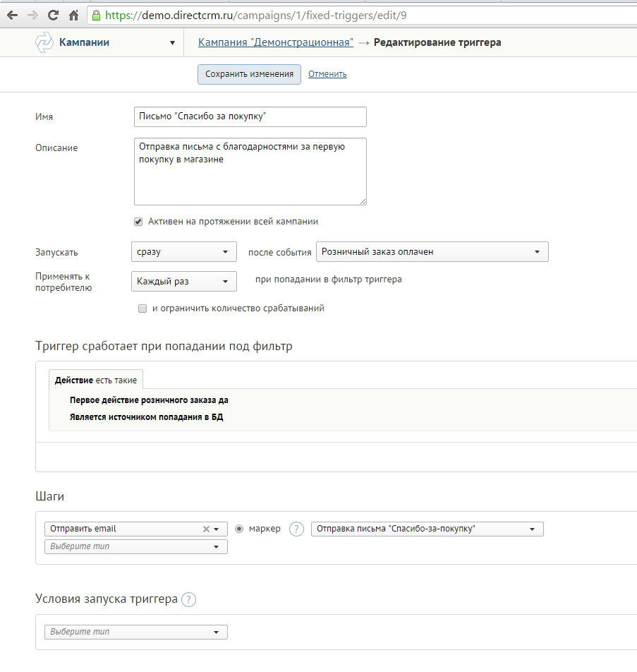Go back using the browser back arrow
This screenshot has height=672, width=637.
click(x=12, y=16)
